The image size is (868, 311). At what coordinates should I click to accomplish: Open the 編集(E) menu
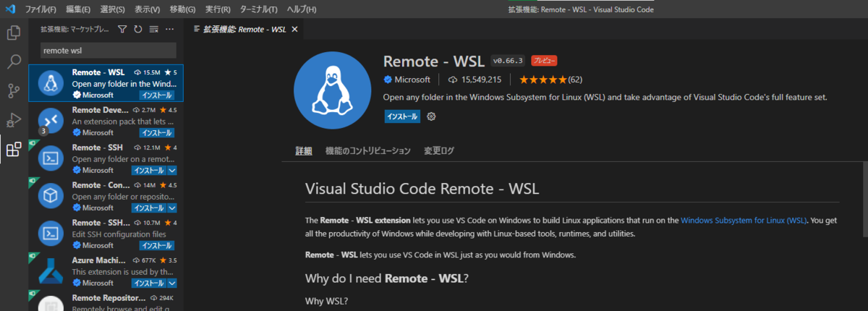(x=78, y=9)
